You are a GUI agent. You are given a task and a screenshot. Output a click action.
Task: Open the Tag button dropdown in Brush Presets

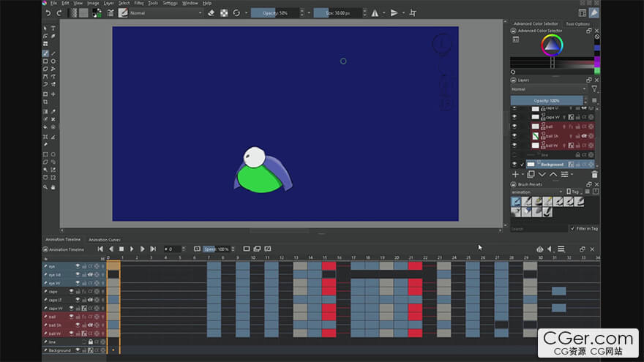[573, 192]
